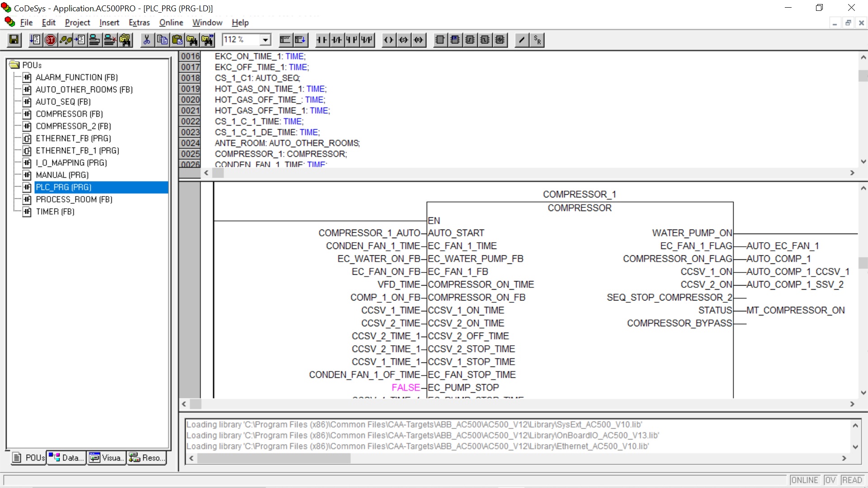
Task: Click the Paste clipboard icon
Action: pyautogui.click(x=177, y=40)
